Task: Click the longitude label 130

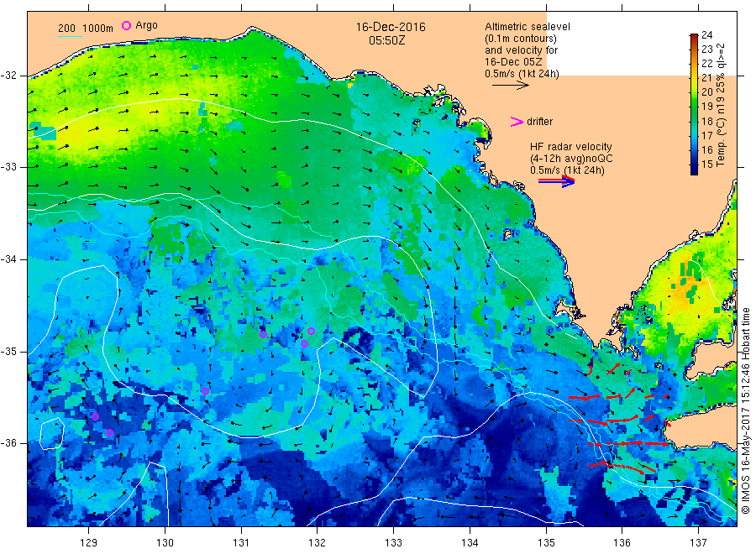Action: click(x=165, y=543)
